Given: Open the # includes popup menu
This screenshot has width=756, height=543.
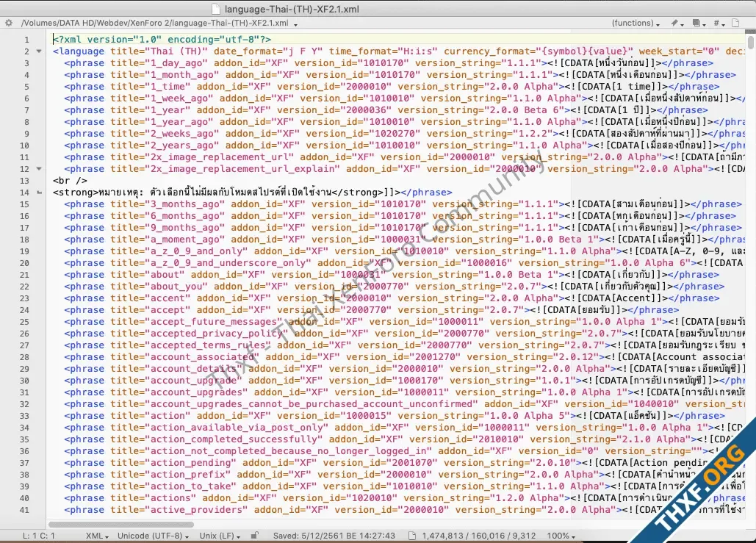Looking at the screenshot, I should (x=719, y=23).
